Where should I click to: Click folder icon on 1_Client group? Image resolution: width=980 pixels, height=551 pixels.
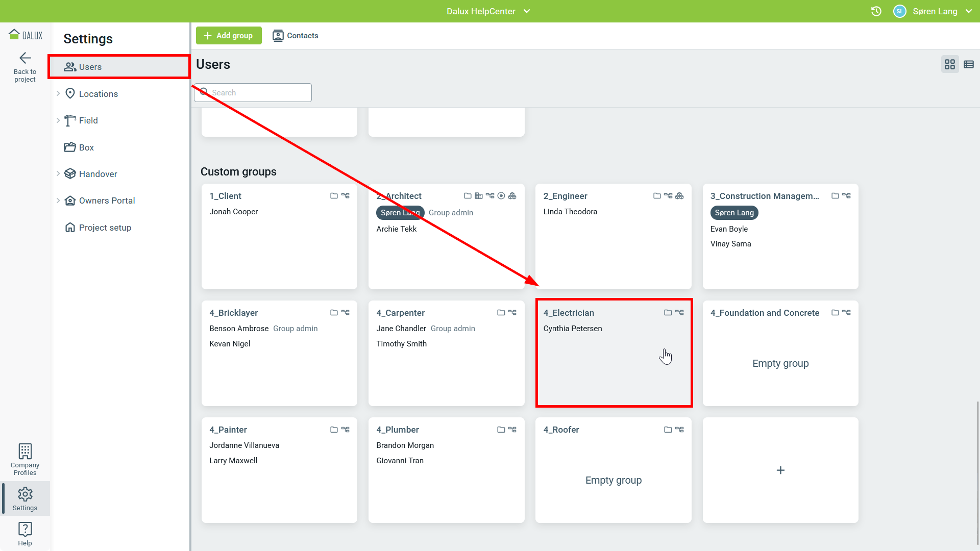(334, 196)
